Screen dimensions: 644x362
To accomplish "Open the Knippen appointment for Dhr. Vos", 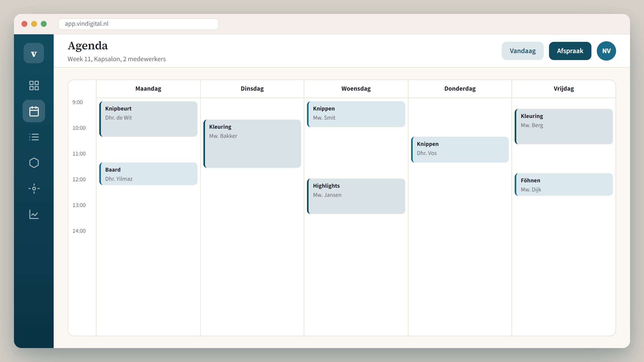I will coord(460,149).
